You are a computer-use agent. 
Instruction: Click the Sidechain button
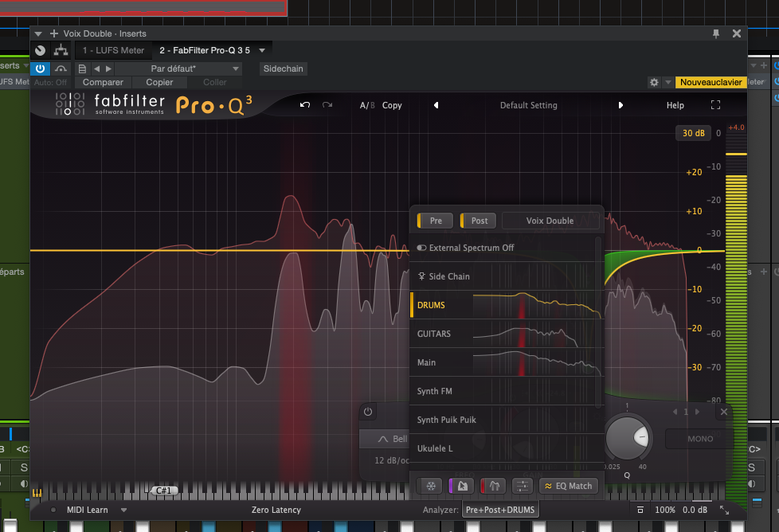click(x=283, y=69)
